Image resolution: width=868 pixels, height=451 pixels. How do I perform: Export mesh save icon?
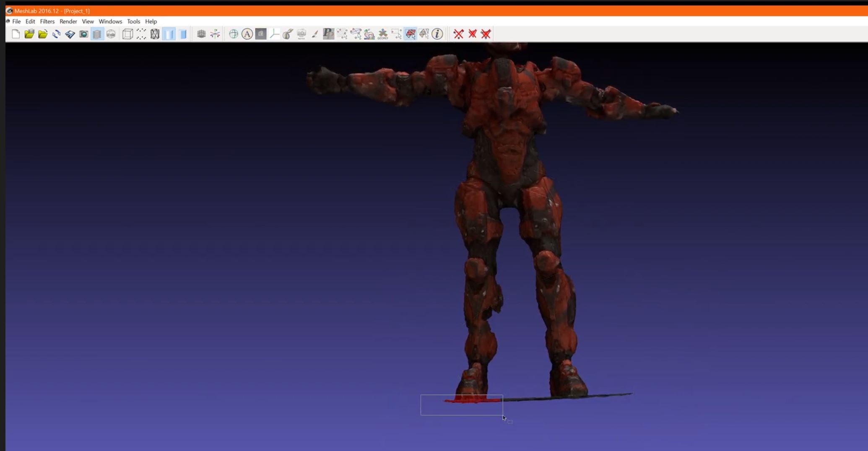coord(70,34)
